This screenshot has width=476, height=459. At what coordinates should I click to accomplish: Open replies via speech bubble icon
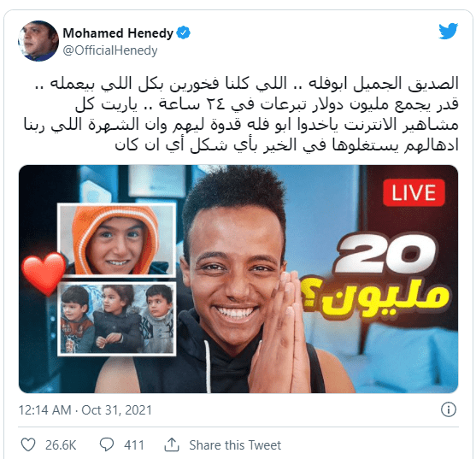point(107,444)
